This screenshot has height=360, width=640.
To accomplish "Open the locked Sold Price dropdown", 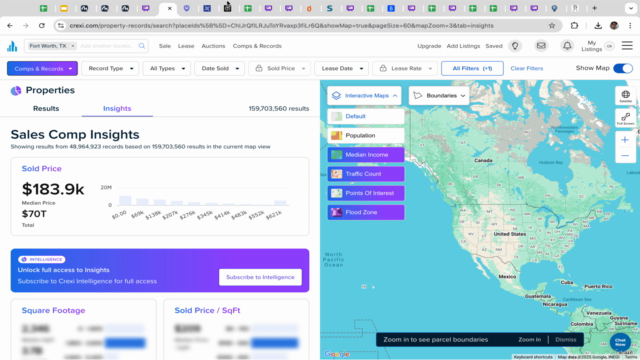I will tap(280, 69).
